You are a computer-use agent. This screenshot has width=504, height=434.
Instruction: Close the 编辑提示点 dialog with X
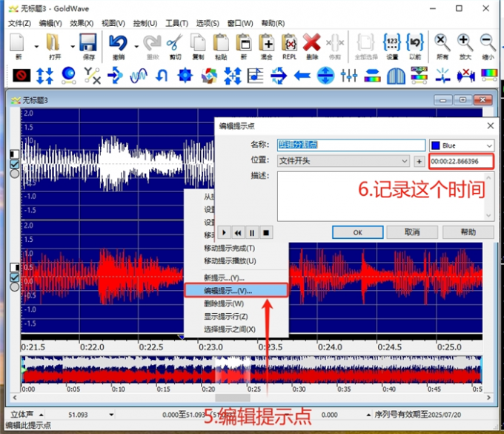[491, 126]
